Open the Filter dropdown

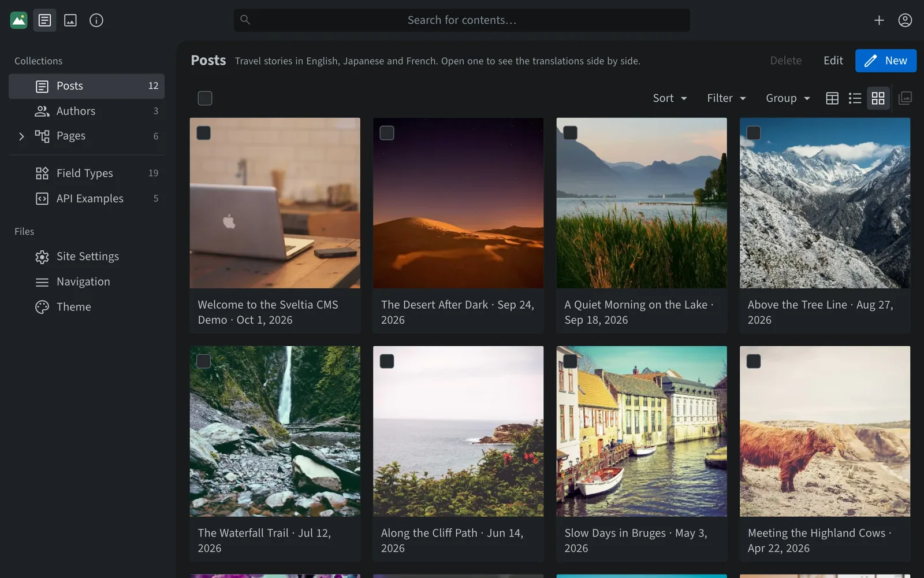(726, 98)
